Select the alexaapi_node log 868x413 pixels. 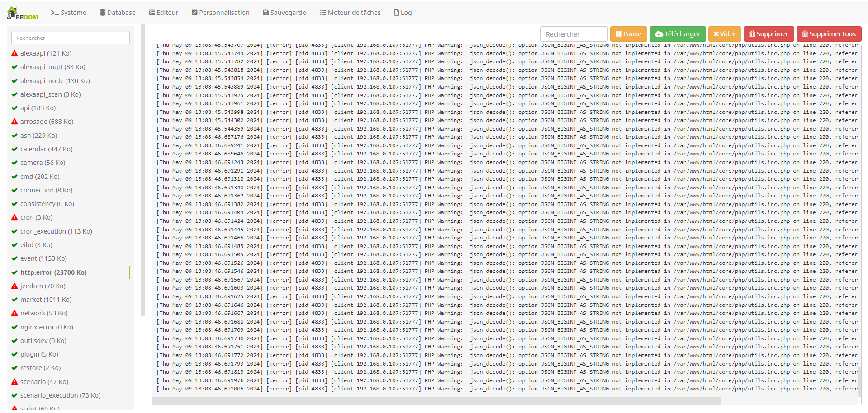click(x=55, y=81)
